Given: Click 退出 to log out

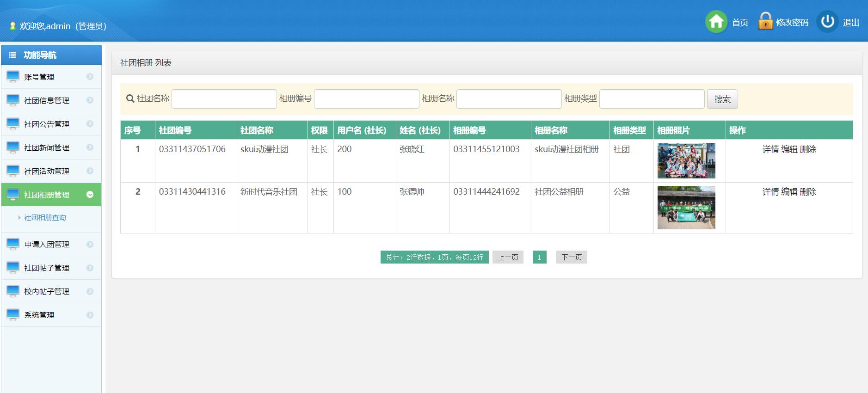Looking at the screenshot, I should 851,23.
